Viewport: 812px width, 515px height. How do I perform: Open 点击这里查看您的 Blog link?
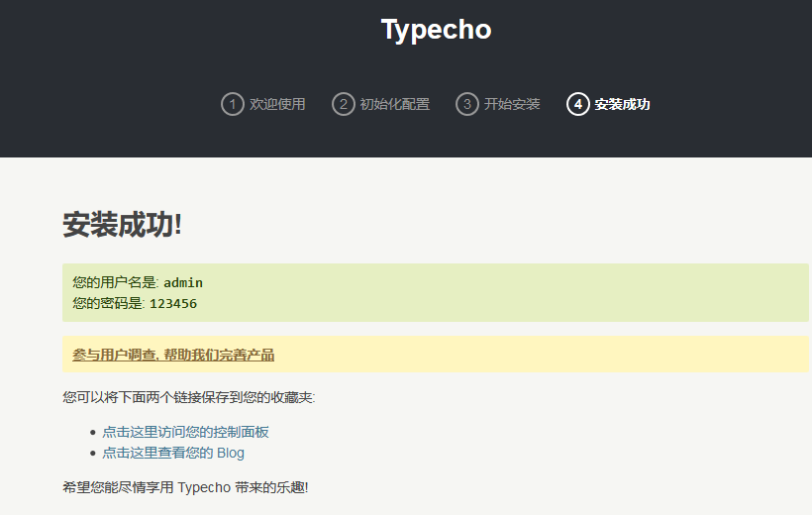[x=173, y=453]
